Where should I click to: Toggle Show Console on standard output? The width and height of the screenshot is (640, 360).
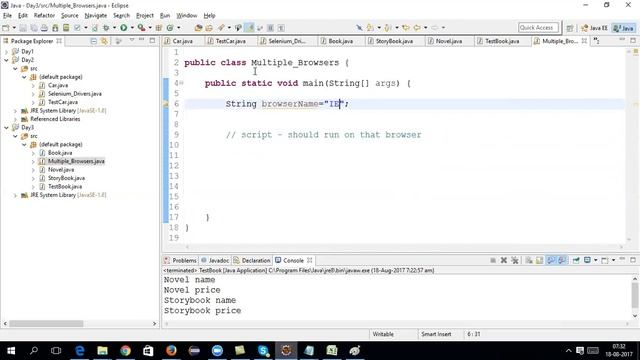pos(551,260)
